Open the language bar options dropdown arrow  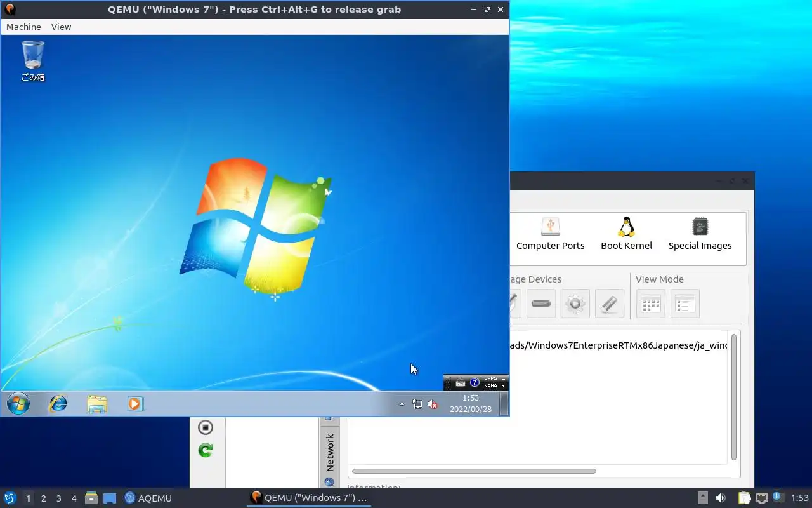[504, 386]
